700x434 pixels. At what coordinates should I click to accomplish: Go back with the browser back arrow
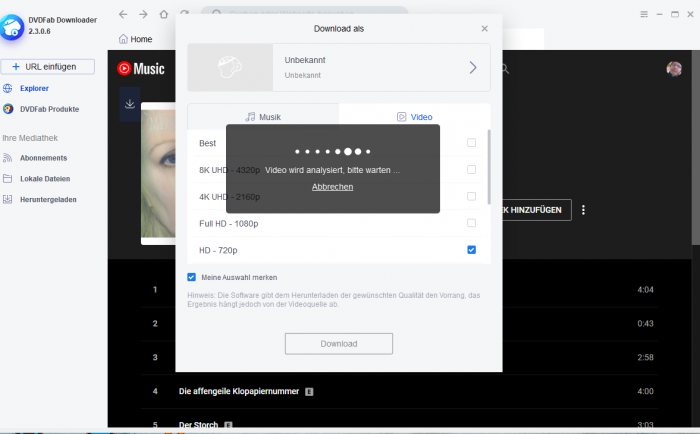(x=123, y=14)
